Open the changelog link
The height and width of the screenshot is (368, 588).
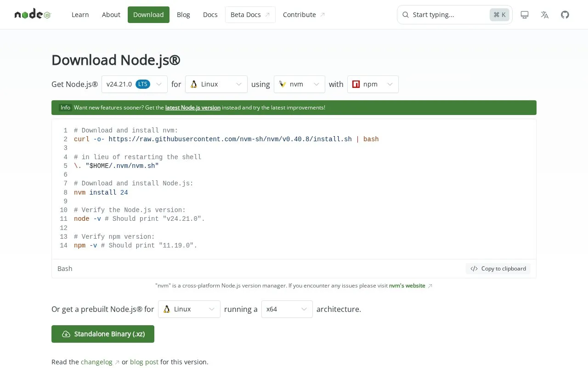(x=96, y=362)
